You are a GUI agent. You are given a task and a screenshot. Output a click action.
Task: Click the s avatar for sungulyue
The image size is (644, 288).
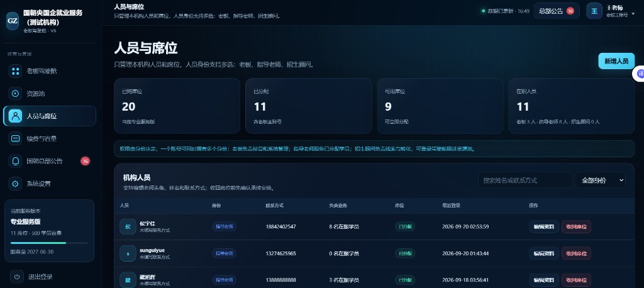(128, 253)
